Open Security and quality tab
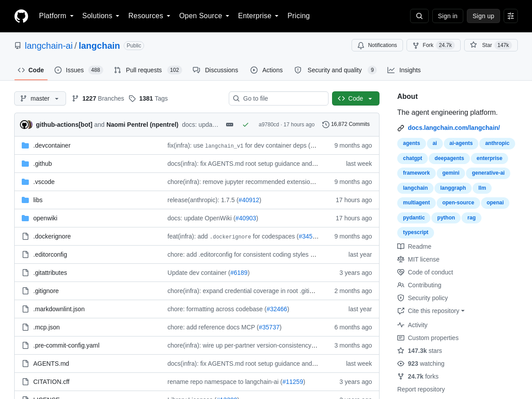Screen dimensions: 532x399 point(336,70)
